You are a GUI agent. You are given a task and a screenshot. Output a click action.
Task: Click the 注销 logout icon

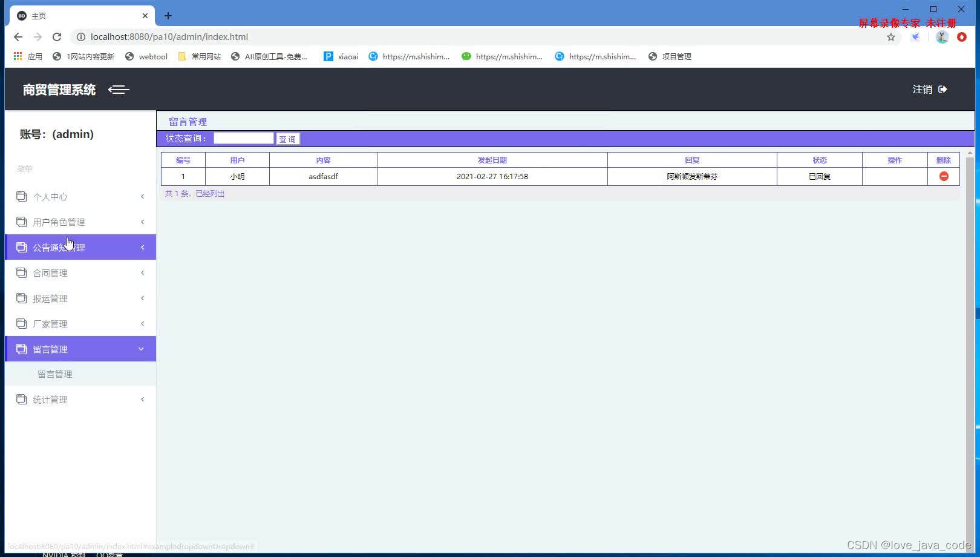click(x=942, y=89)
